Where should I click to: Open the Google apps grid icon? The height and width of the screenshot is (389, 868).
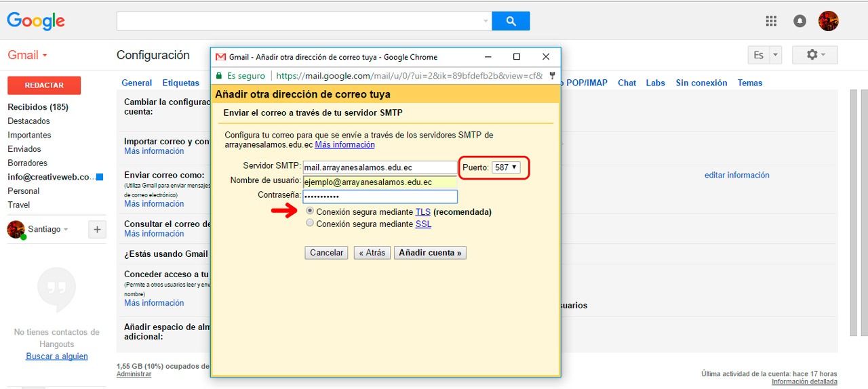(771, 21)
